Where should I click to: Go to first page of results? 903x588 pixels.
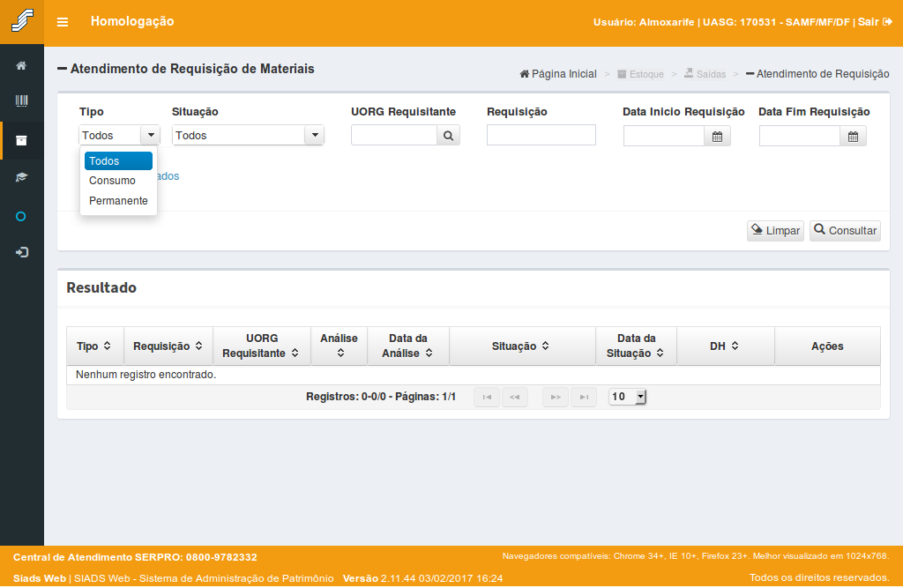click(487, 397)
